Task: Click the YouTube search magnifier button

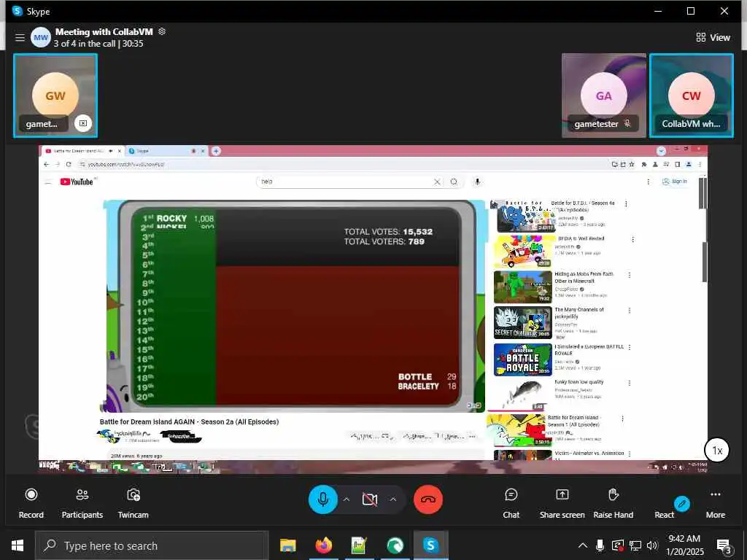Action: (454, 182)
